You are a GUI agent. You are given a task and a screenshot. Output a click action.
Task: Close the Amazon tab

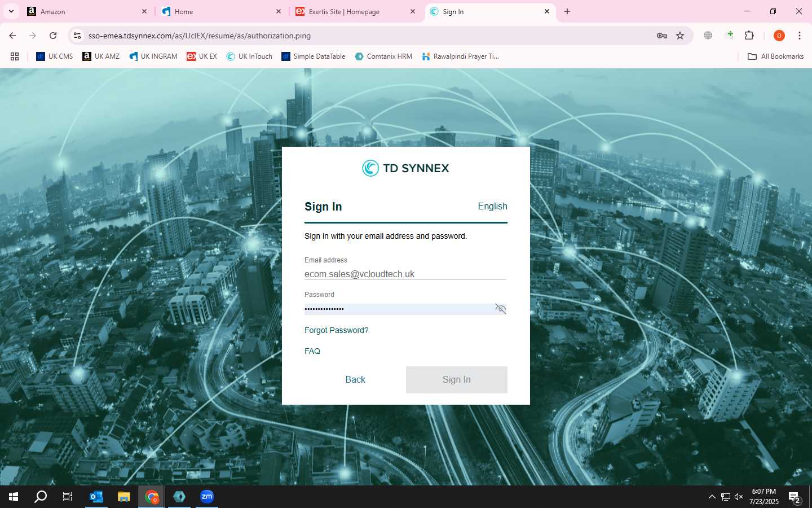[x=144, y=11]
